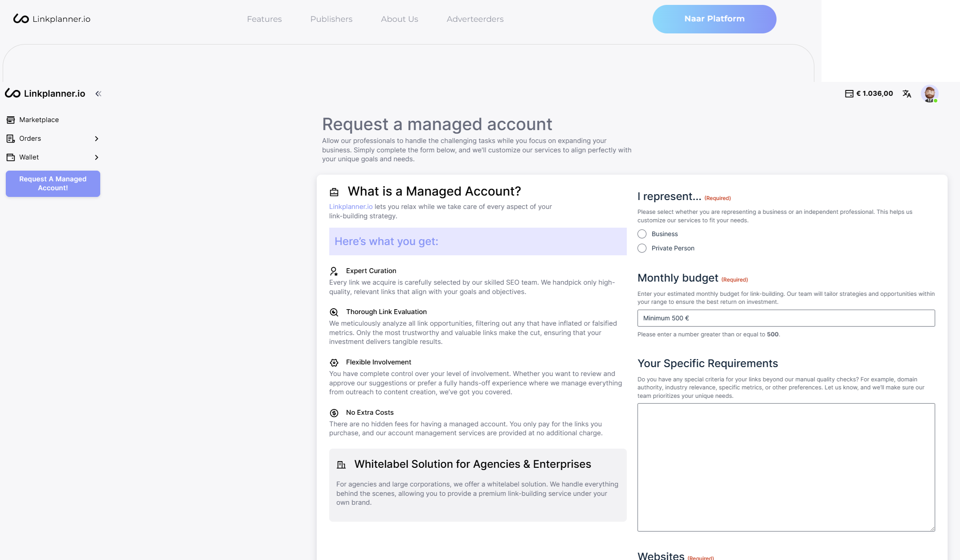Click 'Whitelabel Solution for Agencies & Enterprises' heading
Viewport: 960px width, 560px height.
[x=473, y=464]
